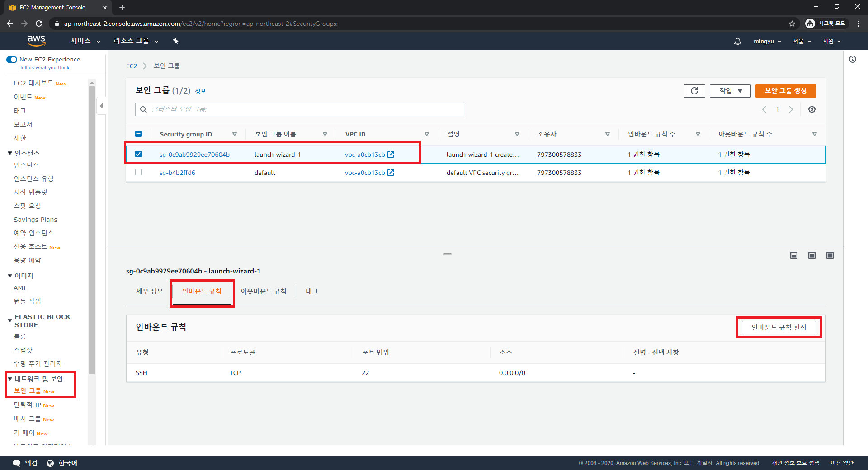
Task: Open the mingyu account dropdown
Action: pos(767,41)
